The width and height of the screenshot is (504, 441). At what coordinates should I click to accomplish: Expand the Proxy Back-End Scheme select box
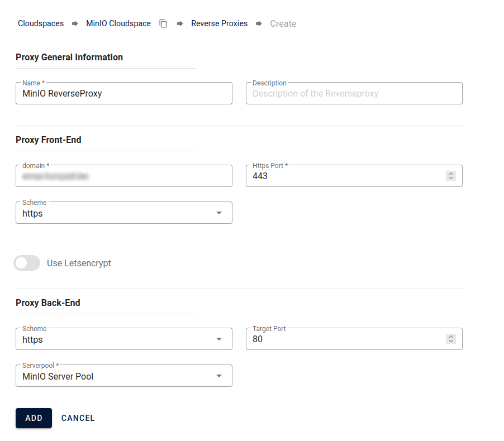tap(117, 339)
